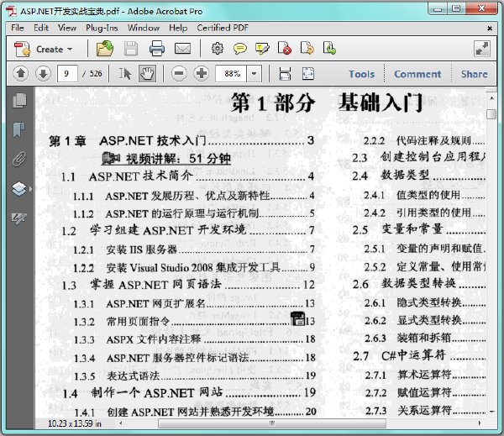Open the File menu

pyautogui.click(x=18, y=28)
